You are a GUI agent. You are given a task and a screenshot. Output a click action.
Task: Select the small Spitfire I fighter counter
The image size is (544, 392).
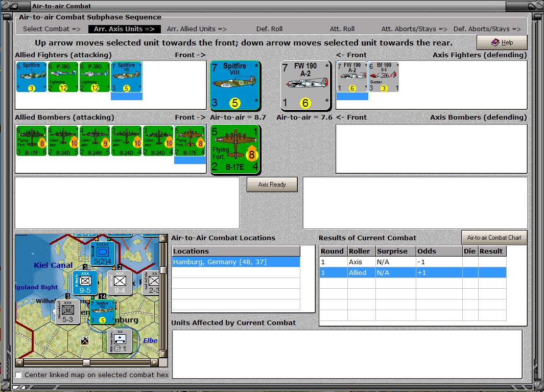pyautogui.click(x=31, y=77)
